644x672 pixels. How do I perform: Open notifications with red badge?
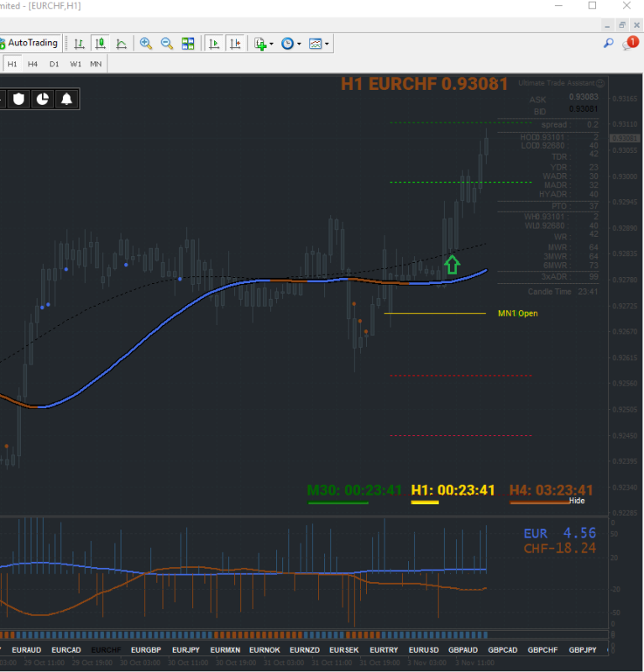click(631, 43)
